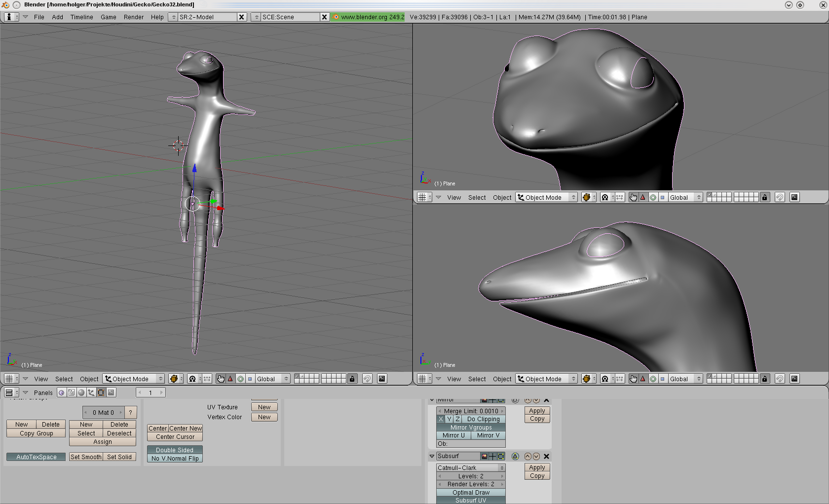Screen dimensions: 829x504
Task: Click the Copy Group button
Action: [x=36, y=433]
